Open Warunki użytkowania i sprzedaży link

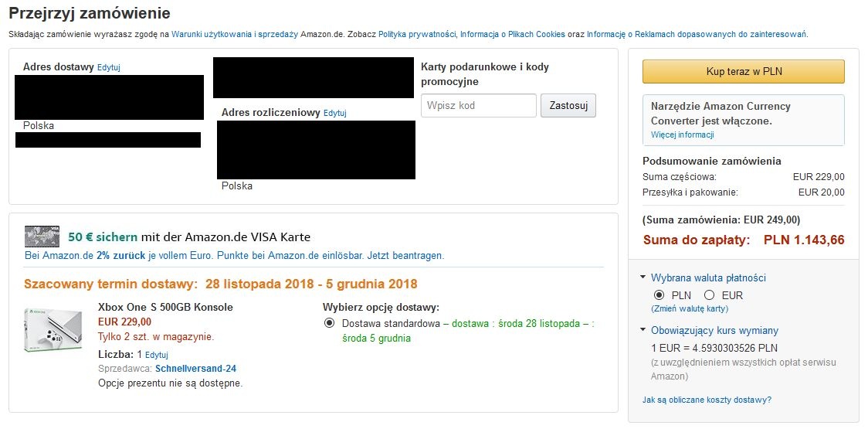pos(235,34)
